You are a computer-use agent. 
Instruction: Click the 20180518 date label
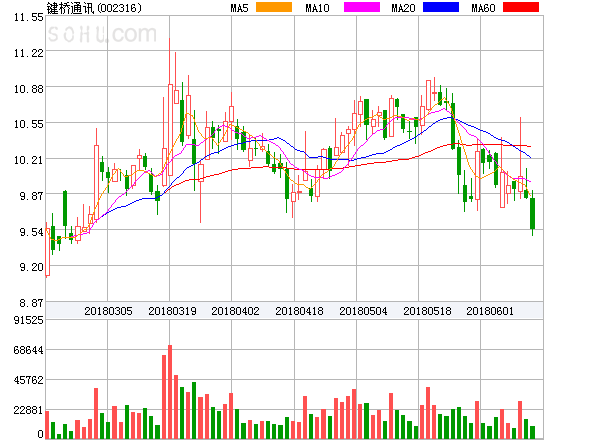(x=427, y=311)
